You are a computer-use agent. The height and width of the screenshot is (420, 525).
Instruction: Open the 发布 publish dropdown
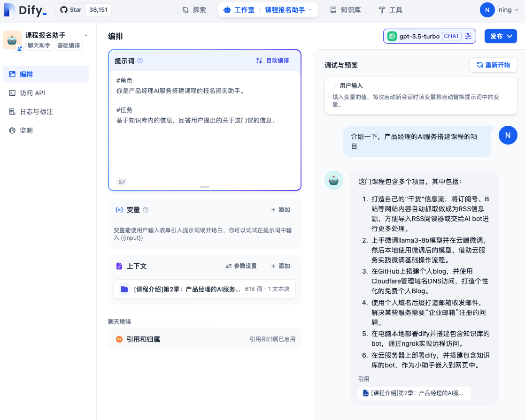(x=501, y=36)
